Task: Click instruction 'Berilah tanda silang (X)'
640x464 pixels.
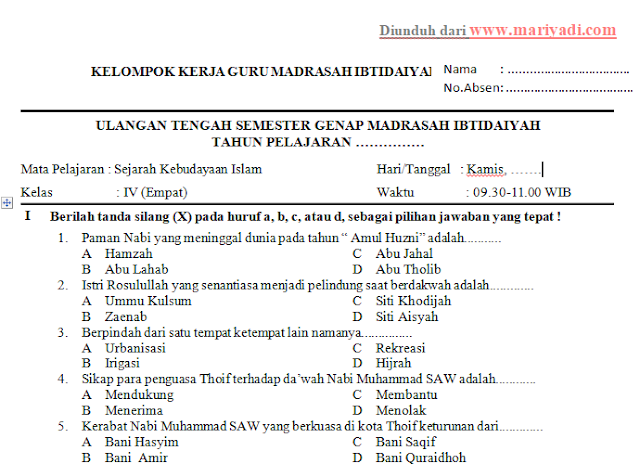Action: pos(305,217)
